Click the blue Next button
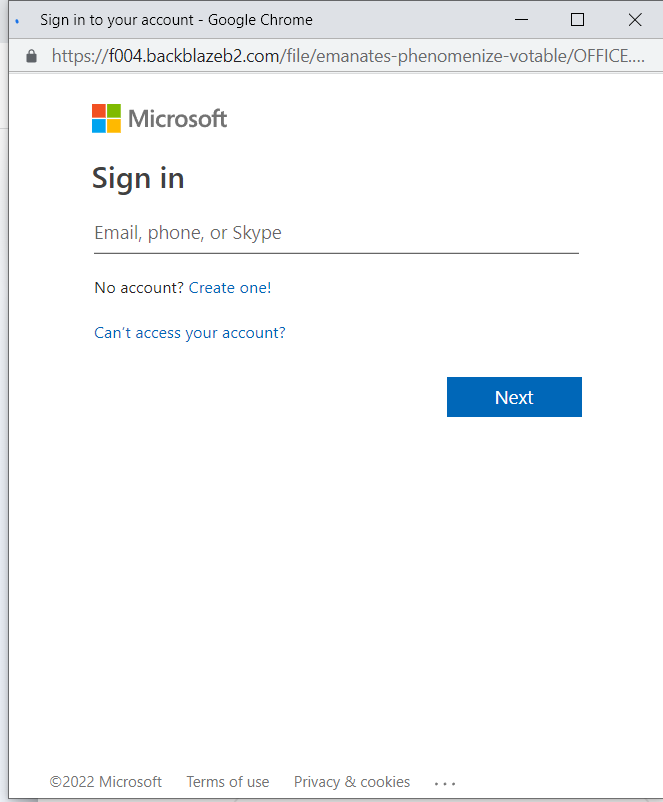 514,397
